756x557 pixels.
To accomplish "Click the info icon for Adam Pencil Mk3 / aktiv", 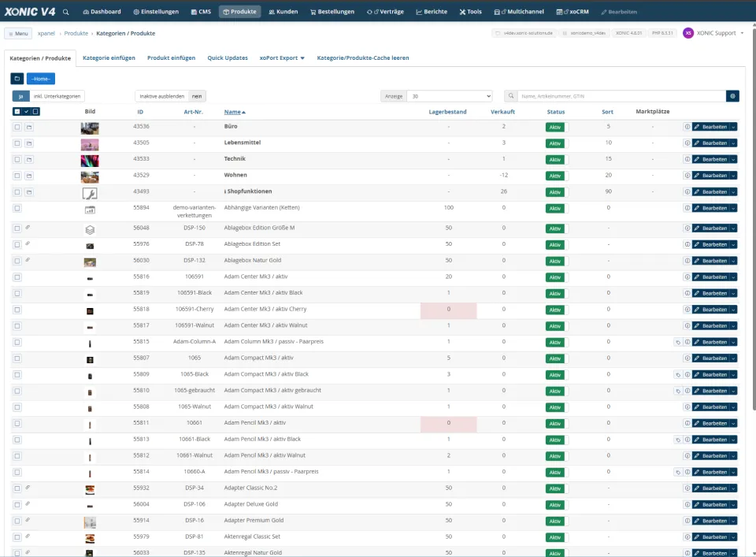I will click(687, 423).
